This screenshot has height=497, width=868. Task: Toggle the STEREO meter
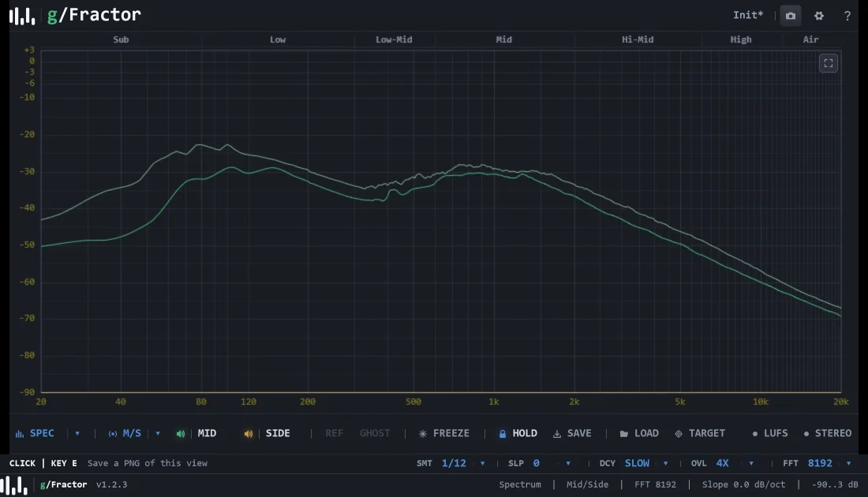click(828, 433)
